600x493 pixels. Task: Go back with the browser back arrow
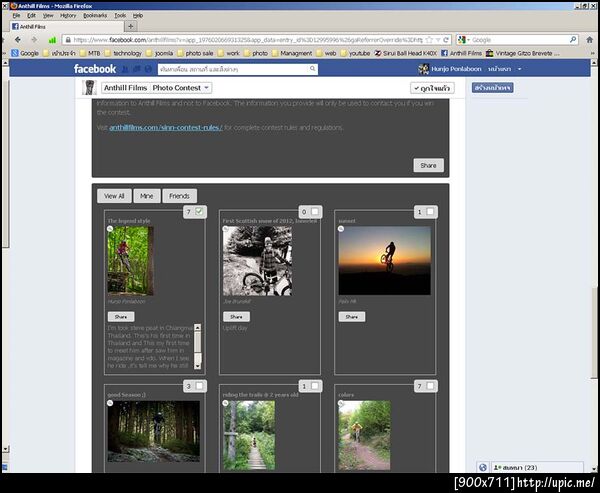[x=18, y=39]
